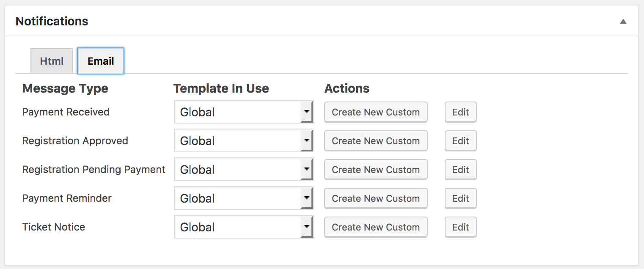The width and height of the screenshot is (644, 269).
Task: Edit the Registration Pending Payment template
Action: pyautogui.click(x=460, y=170)
